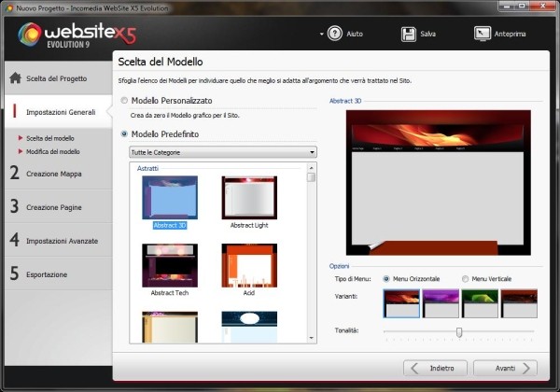The image size is (560, 392).
Task: Select the Modello Personalizzato radio button
Action: pyautogui.click(x=124, y=101)
